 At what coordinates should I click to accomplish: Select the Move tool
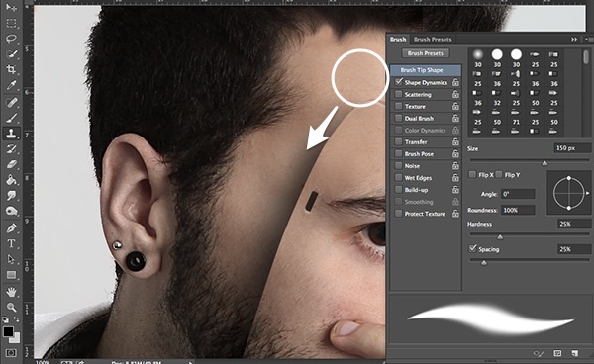[11, 7]
